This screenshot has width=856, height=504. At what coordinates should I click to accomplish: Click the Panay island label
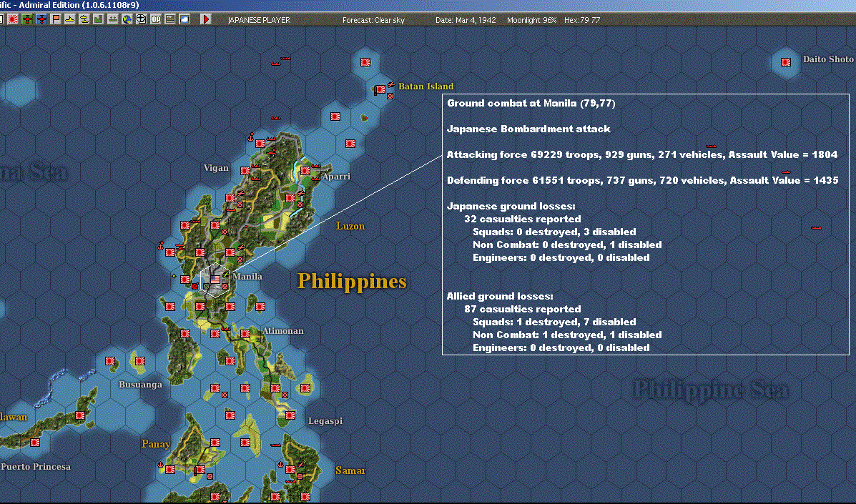point(156,444)
